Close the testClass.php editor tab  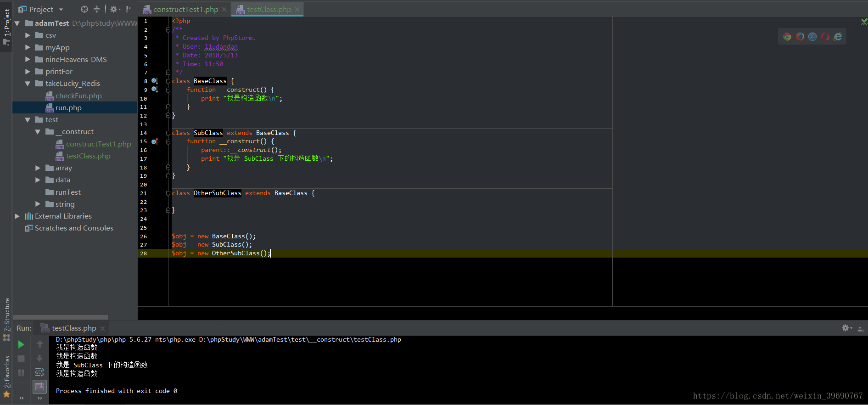click(297, 9)
